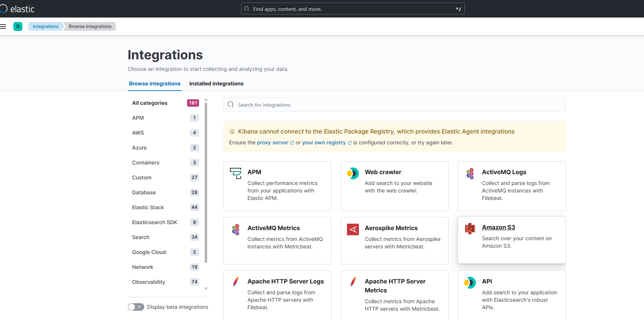Image resolution: width=644 pixels, height=320 pixels.
Task: Open the API integration card title
Action: pyautogui.click(x=487, y=282)
